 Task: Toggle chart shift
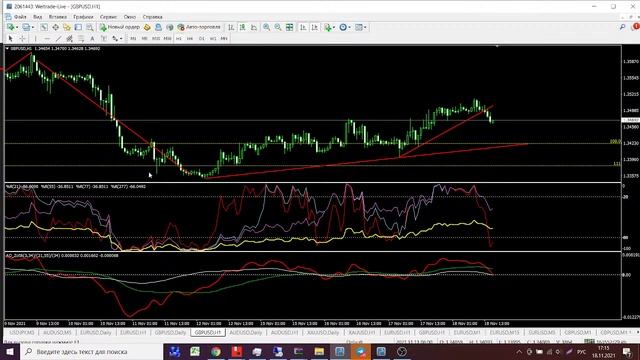coord(314,27)
